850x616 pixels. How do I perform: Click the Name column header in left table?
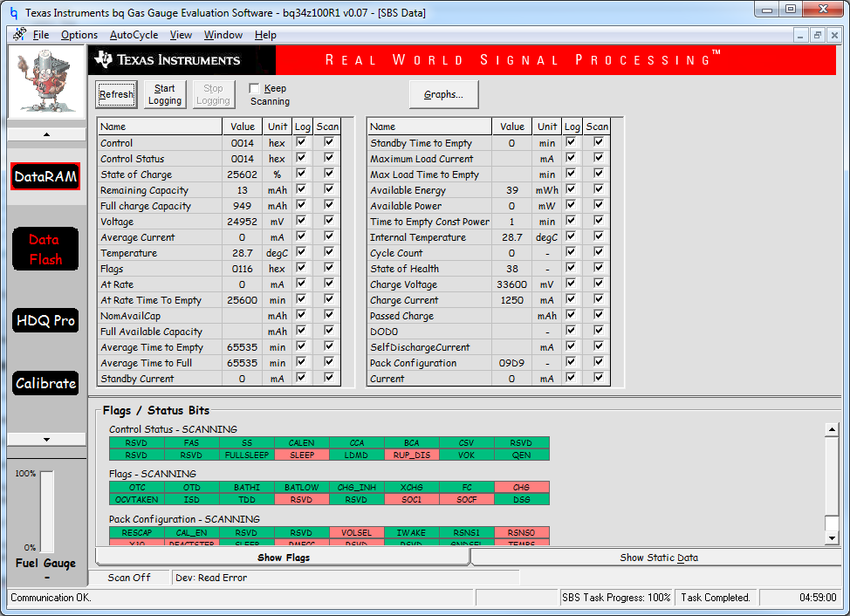[x=161, y=127]
